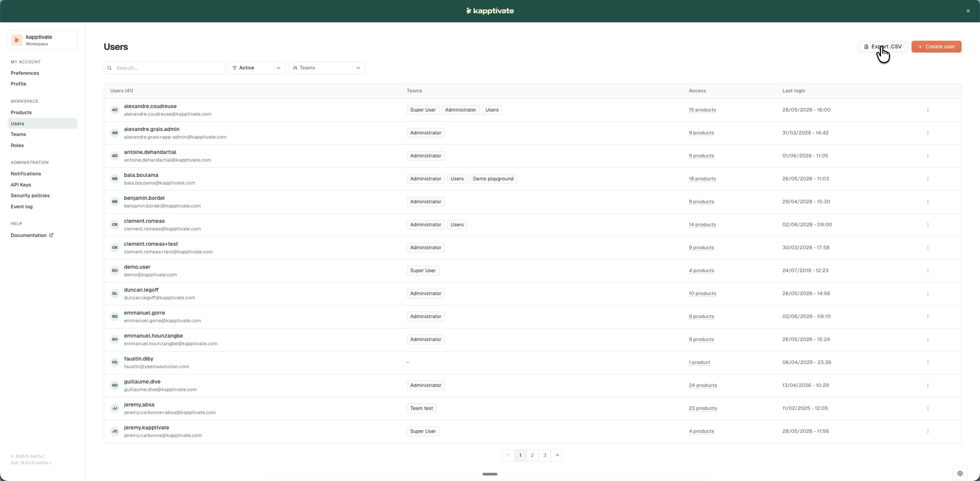Open API Keys in the sidebar
980x481 pixels.
tap(21, 185)
